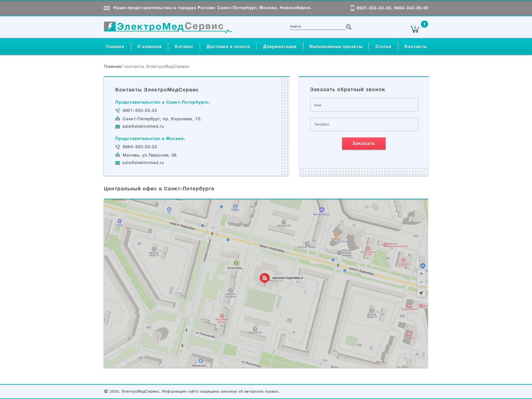Zoom in the map with plus button

tap(421, 274)
